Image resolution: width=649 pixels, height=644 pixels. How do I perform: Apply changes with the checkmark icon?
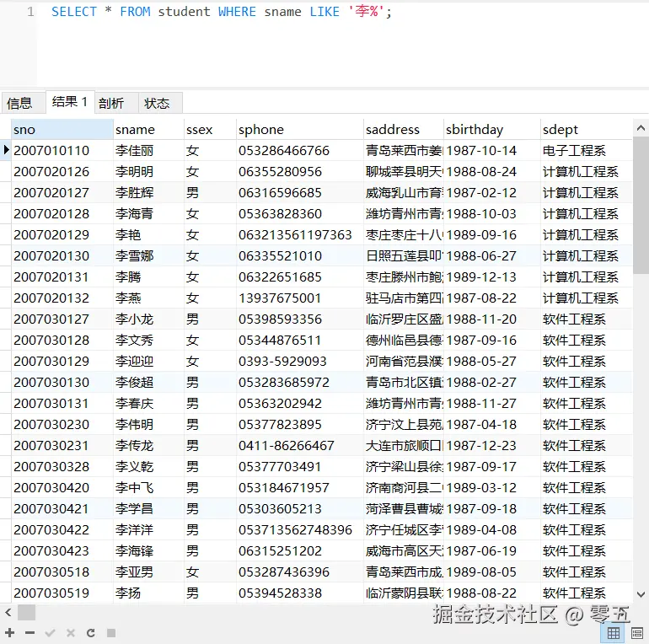50,632
